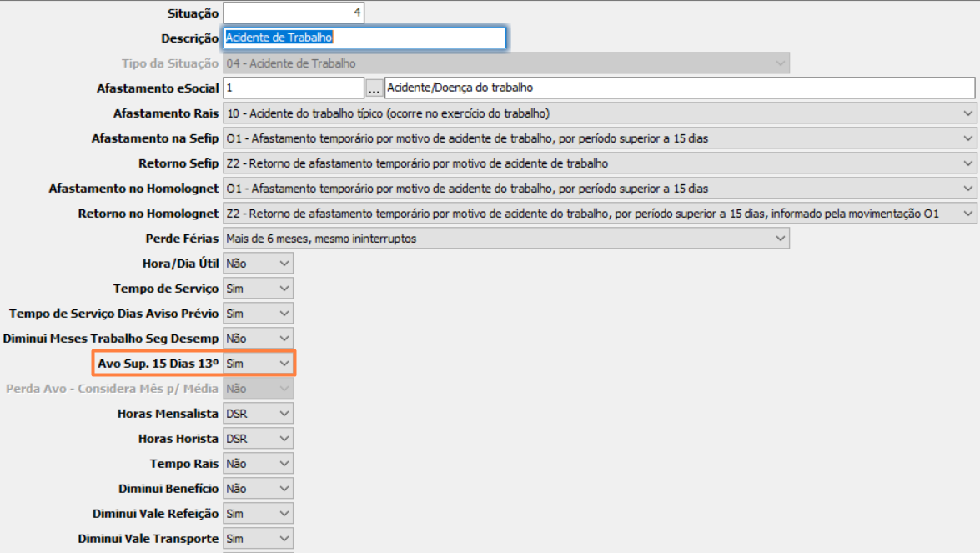This screenshot has width=980, height=553.
Task: Click the Afastamento eSocial code field
Action: pyautogui.click(x=294, y=88)
